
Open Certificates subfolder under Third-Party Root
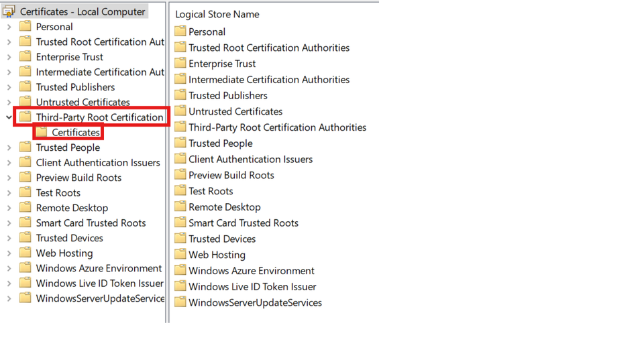pyautogui.click(x=76, y=132)
